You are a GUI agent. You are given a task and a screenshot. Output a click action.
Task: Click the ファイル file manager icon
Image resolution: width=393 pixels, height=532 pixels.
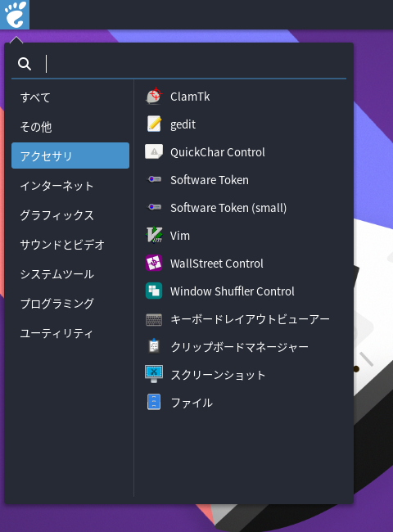154,402
